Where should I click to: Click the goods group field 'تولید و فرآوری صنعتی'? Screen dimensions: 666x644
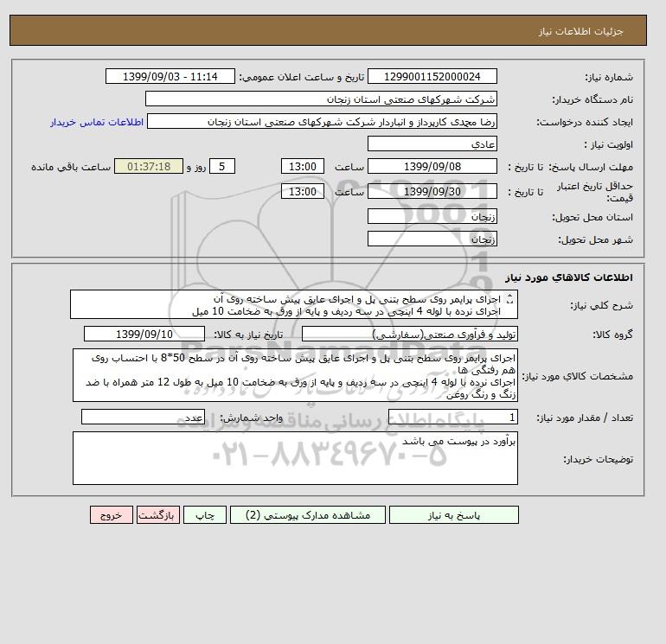[x=410, y=334]
